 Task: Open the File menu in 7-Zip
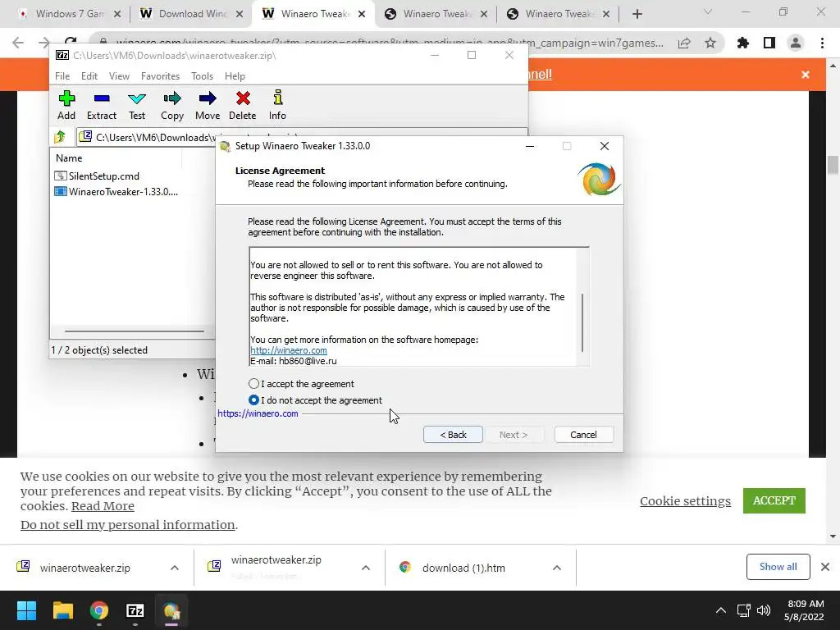click(62, 76)
